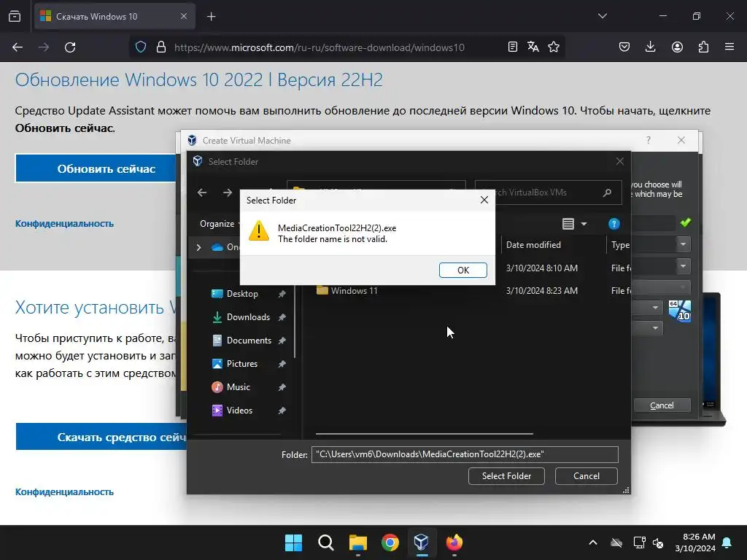Image resolution: width=747 pixels, height=560 pixels.
Task: Unpin Desktop from quick access
Action: 282,294
